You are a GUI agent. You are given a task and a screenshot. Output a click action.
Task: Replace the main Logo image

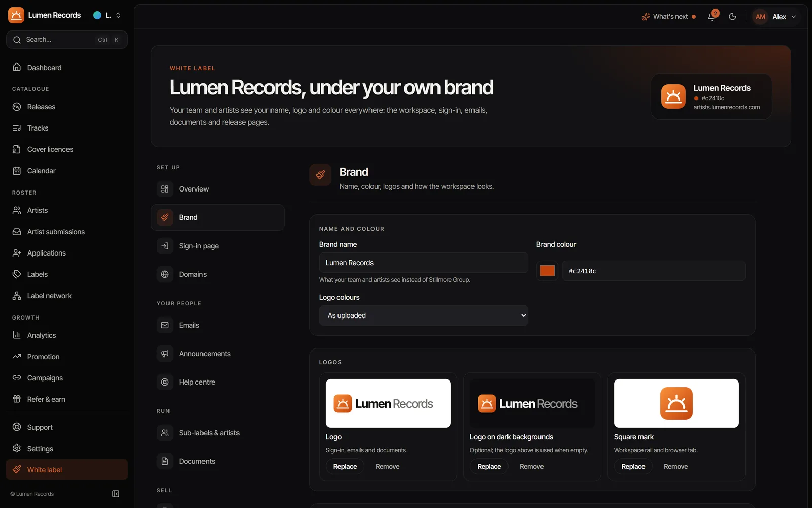[x=345, y=466]
